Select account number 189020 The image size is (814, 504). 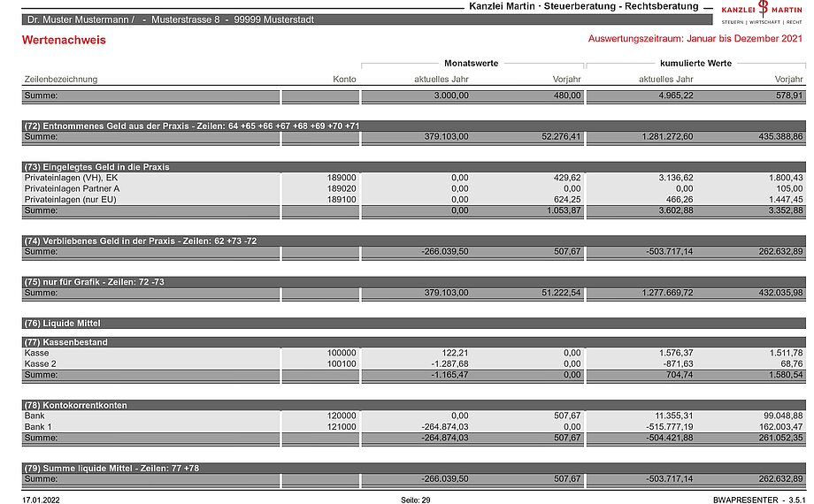tap(342, 188)
